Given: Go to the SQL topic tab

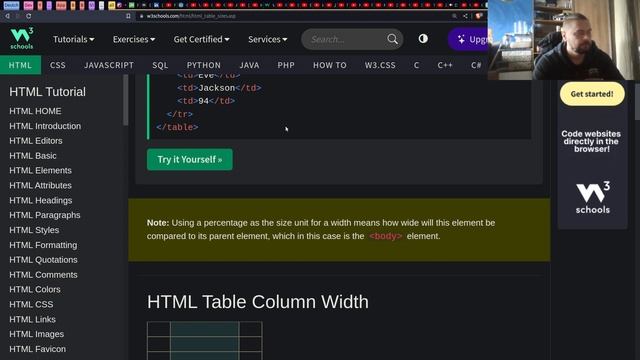Looking at the screenshot, I should (x=160, y=65).
